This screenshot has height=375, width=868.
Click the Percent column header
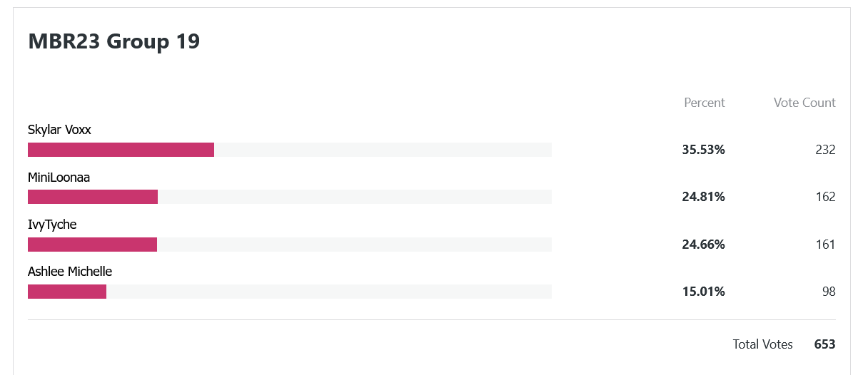click(705, 103)
